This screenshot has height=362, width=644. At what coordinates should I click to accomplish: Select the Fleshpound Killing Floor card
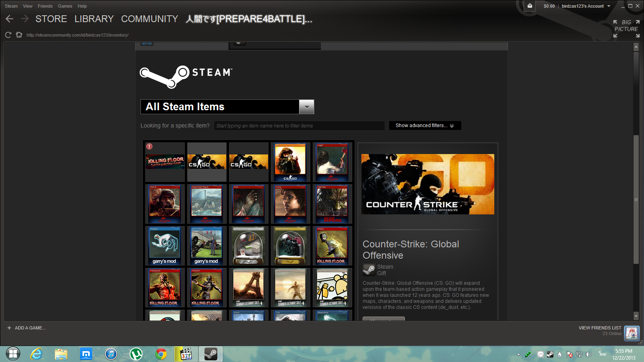165,288
